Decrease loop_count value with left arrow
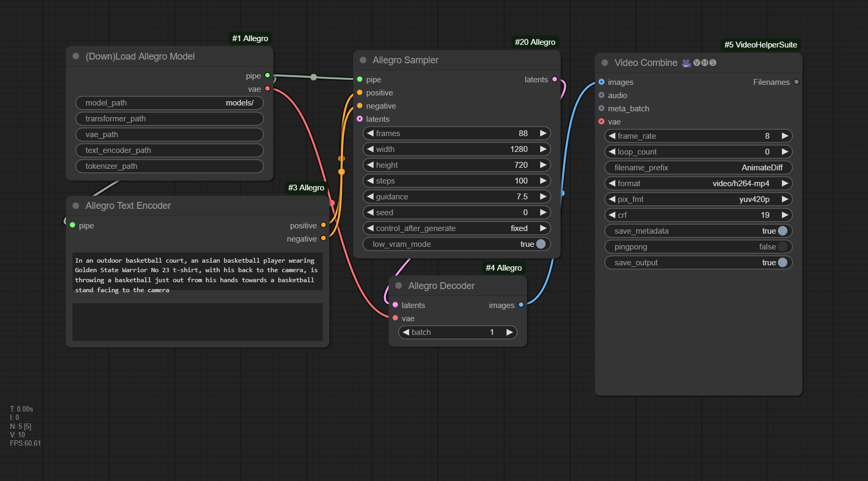Image resolution: width=868 pixels, height=481 pixels. point(612,152)
